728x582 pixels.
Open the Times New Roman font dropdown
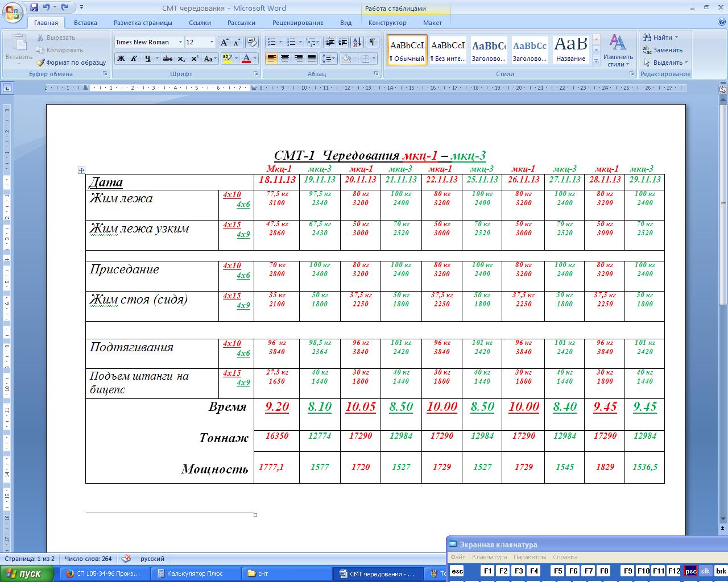(180, 42)
